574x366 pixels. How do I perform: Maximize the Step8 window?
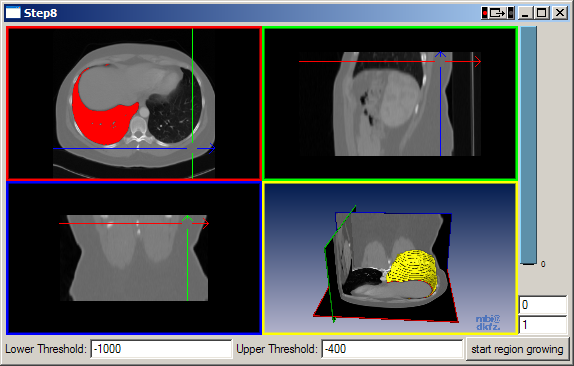[x=541, y=13]
